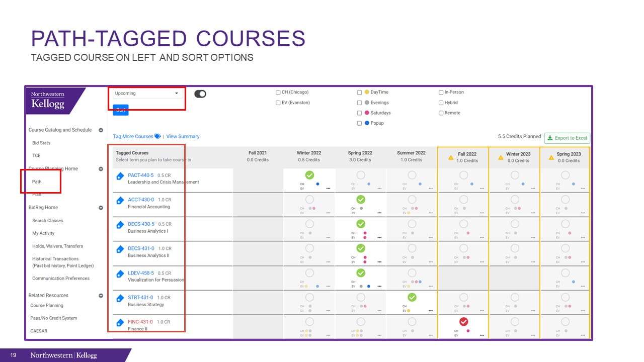Enable the Popup filter checkbox
Viewport: 644px width, 362px height.
[x=359, y=123]
